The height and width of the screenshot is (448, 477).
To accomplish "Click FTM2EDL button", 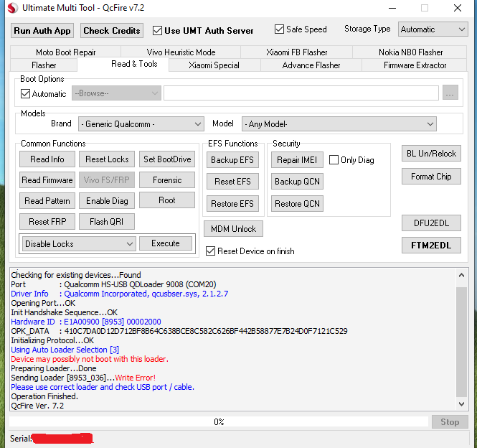I will pos(431,245).
